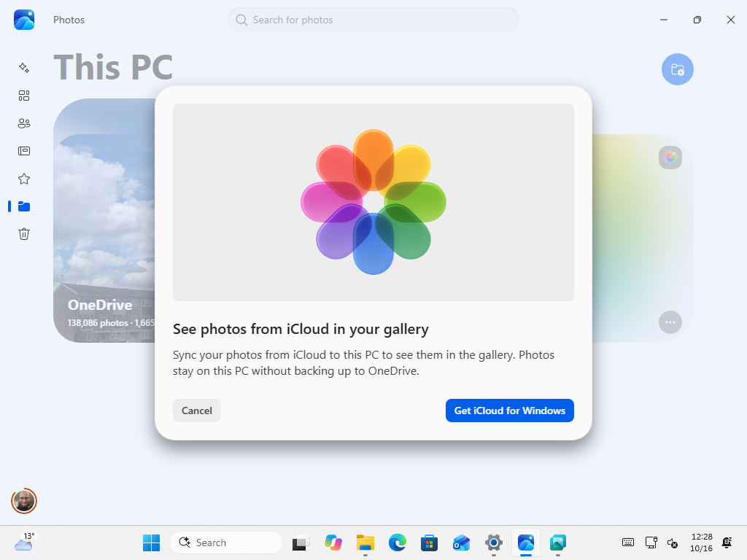Click the muted volume tray icon
Viewport: 747px width, 560px height.
(x=673, y=542)
